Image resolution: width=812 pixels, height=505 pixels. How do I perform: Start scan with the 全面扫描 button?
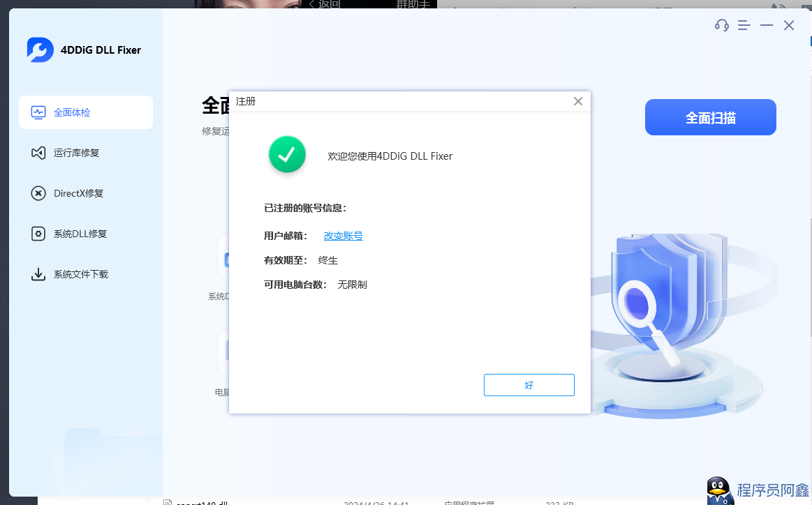pos(711,117)
